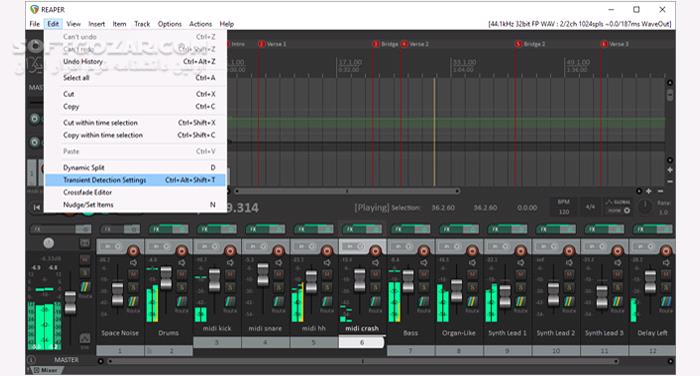Open routing for the midi hh track
700x376 pixels.
point(327,302)
